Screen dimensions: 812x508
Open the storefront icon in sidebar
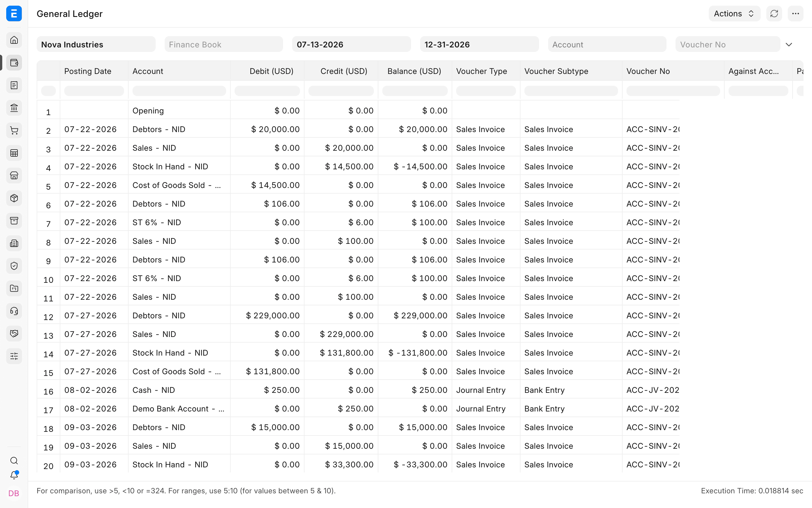(x=14, y=175)
